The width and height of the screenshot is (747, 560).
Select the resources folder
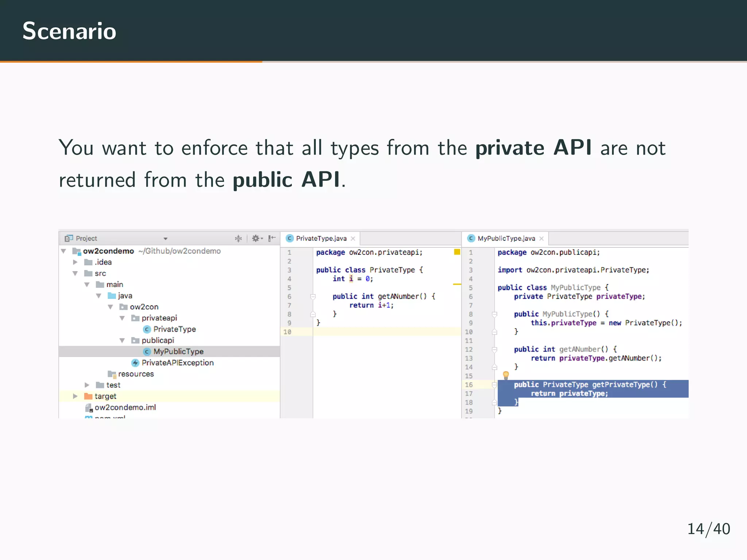point(136,374)
